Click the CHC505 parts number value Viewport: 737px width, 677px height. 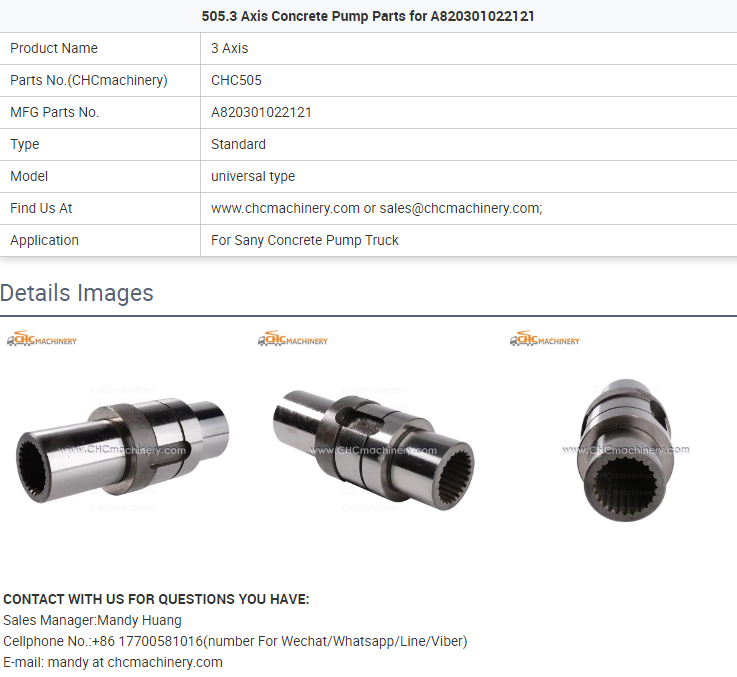[x=236, y=80]
